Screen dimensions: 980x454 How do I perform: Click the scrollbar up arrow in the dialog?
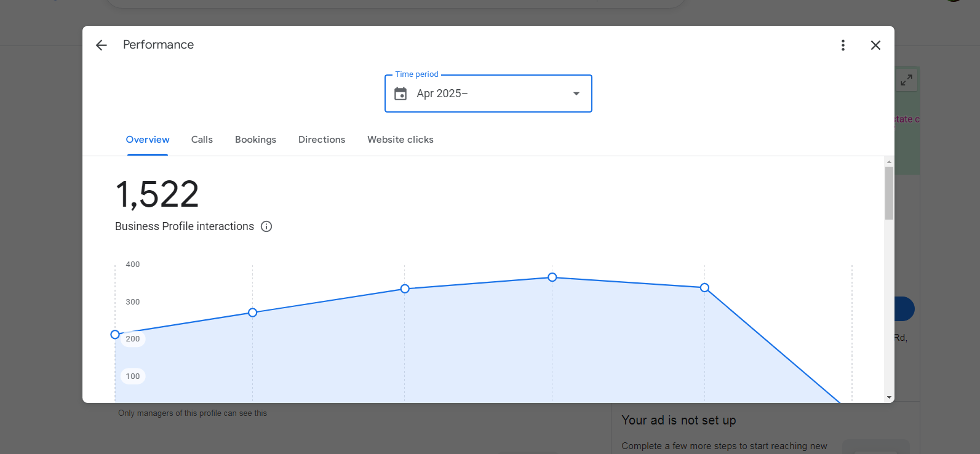(x=889, y=162)
